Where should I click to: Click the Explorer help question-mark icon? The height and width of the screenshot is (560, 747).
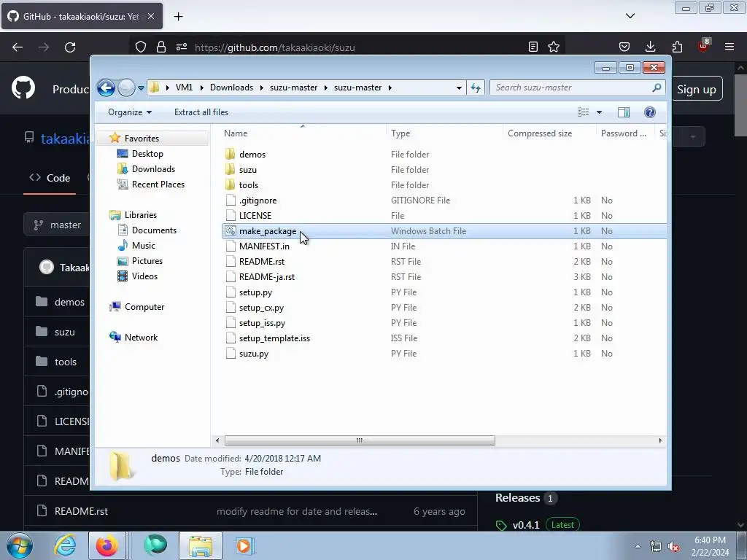[x=650, y=112]
